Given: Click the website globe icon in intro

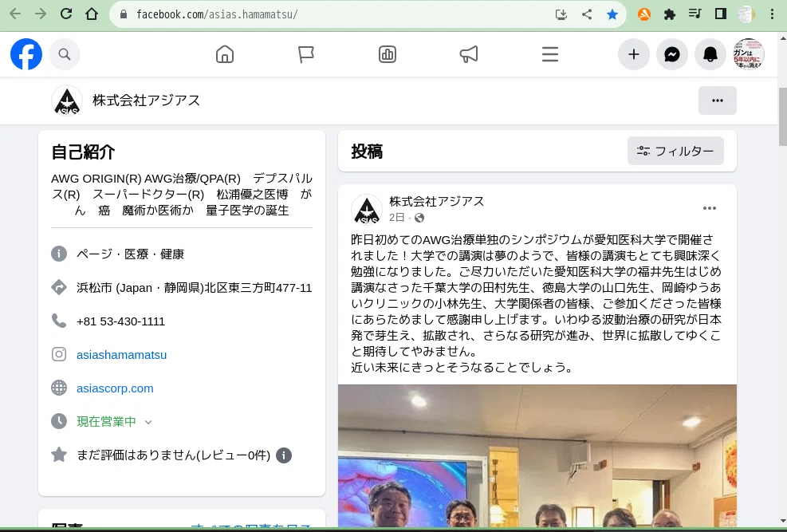Looking at the screenshot, I should (x=59, y=388).
